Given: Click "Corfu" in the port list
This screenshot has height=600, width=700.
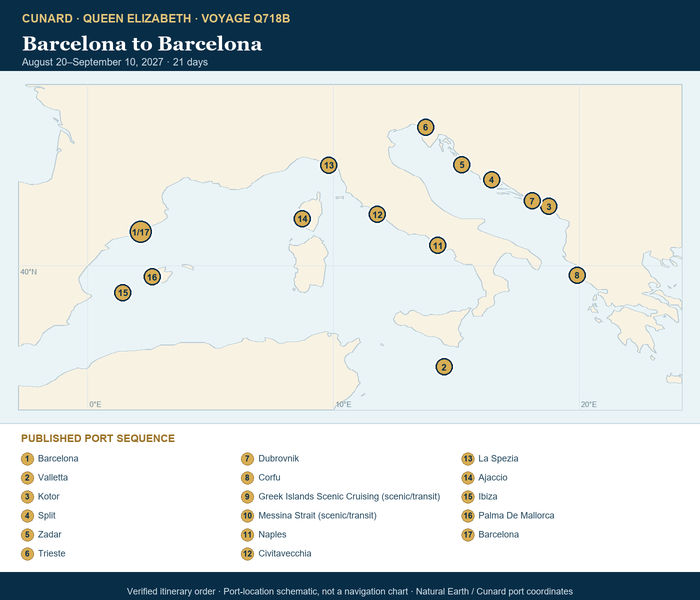Looking at the screenshot, I should coord(269,477).
